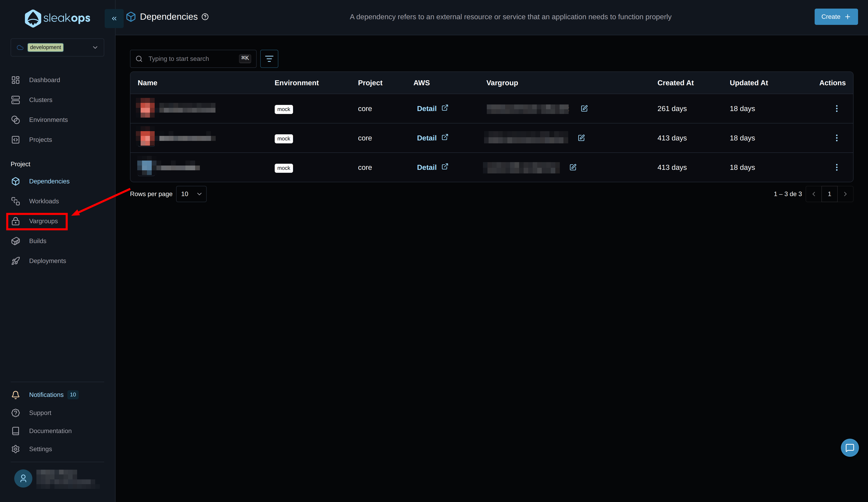Edit the Vargroup of the second dependency row

pyautogui.click(x=581, y=138)
